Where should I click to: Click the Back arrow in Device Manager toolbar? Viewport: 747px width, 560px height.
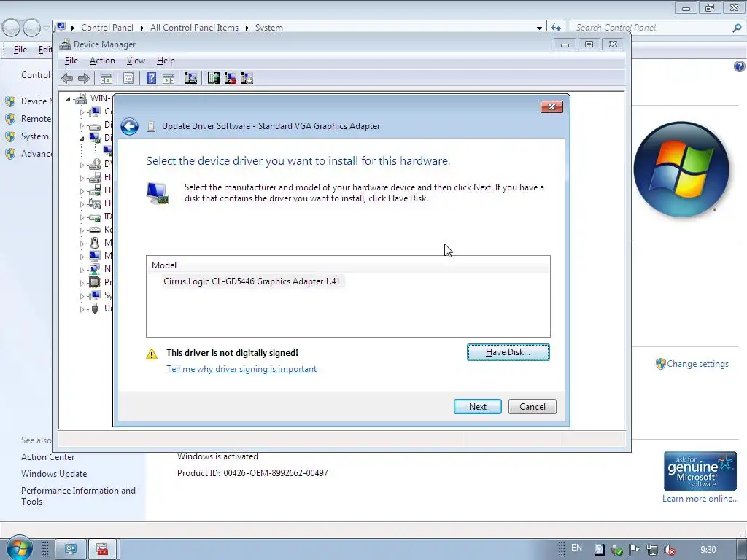click(x=67, y=79)
